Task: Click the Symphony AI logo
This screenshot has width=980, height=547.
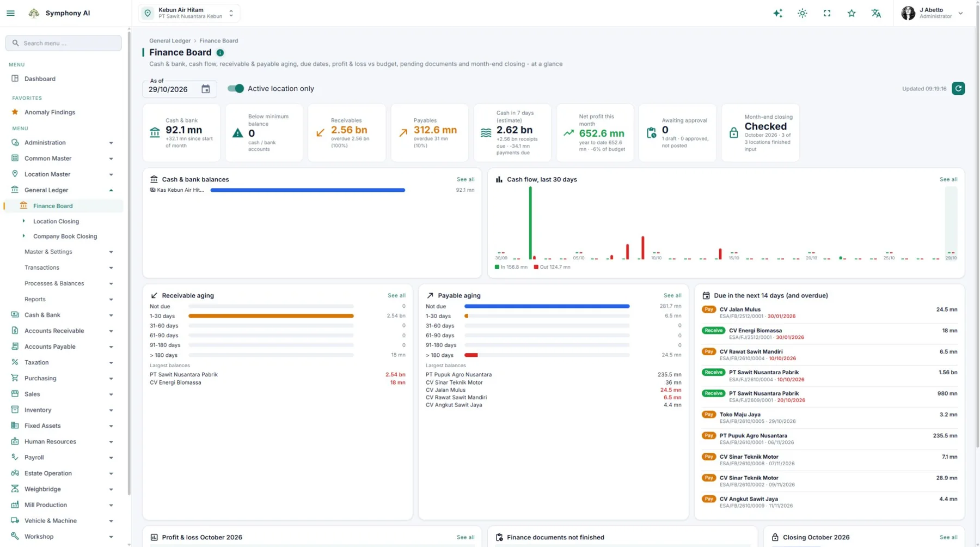Action: (x=34, y=13)
